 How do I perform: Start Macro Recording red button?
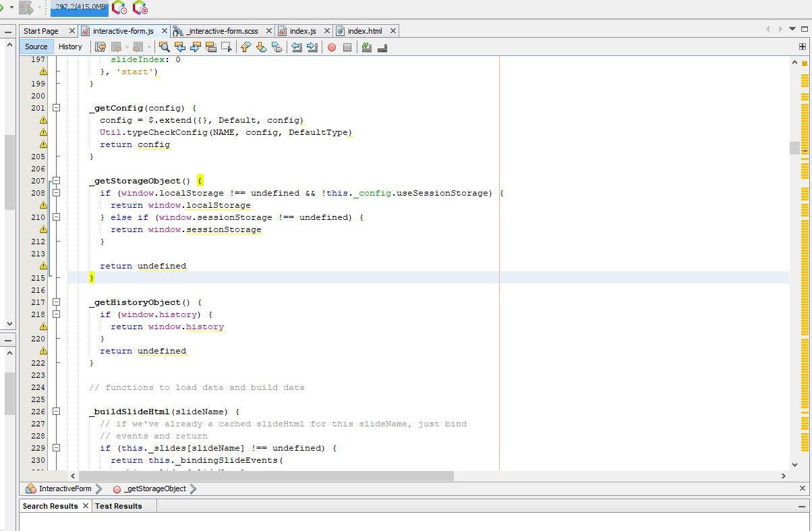pos(332,47)
